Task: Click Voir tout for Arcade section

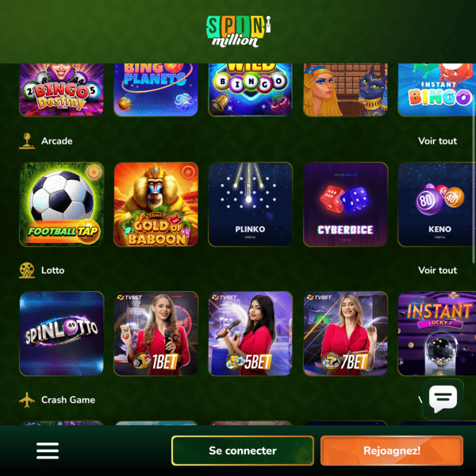Action: [x=437, y=141]
